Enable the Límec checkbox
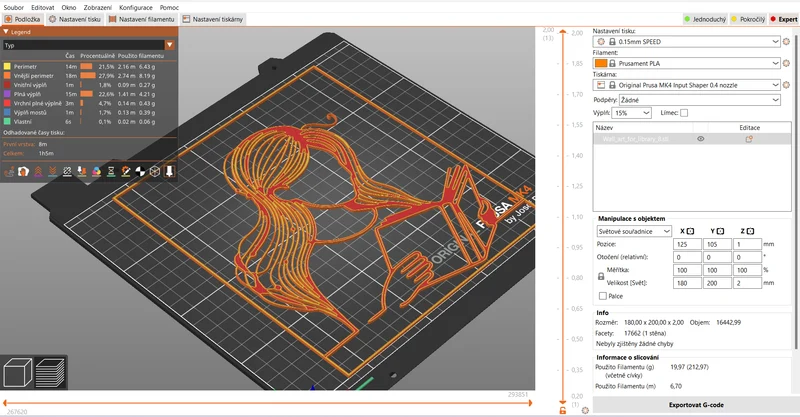This screenshot has width=800, height=417. [x=684, y=113]
